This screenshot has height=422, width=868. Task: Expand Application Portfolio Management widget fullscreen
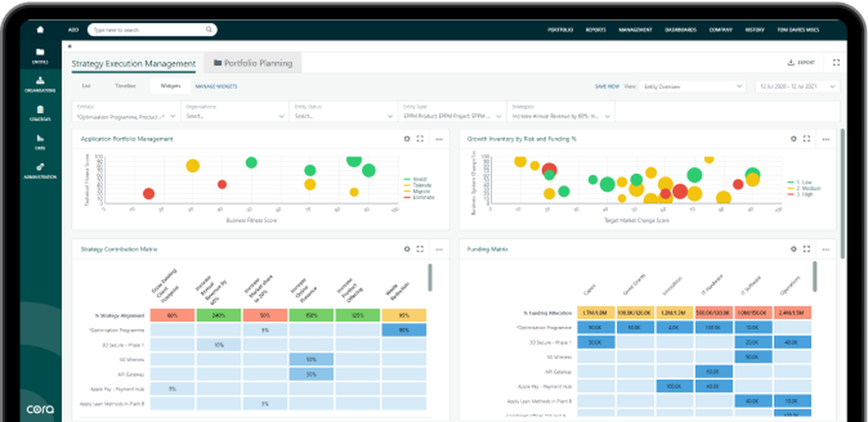[420, 139]
